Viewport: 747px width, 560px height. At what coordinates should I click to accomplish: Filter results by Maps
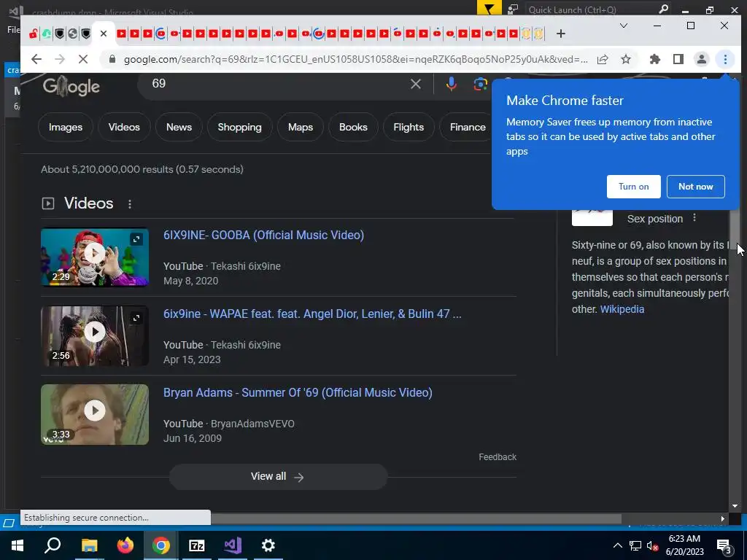(x=301, y=127)
